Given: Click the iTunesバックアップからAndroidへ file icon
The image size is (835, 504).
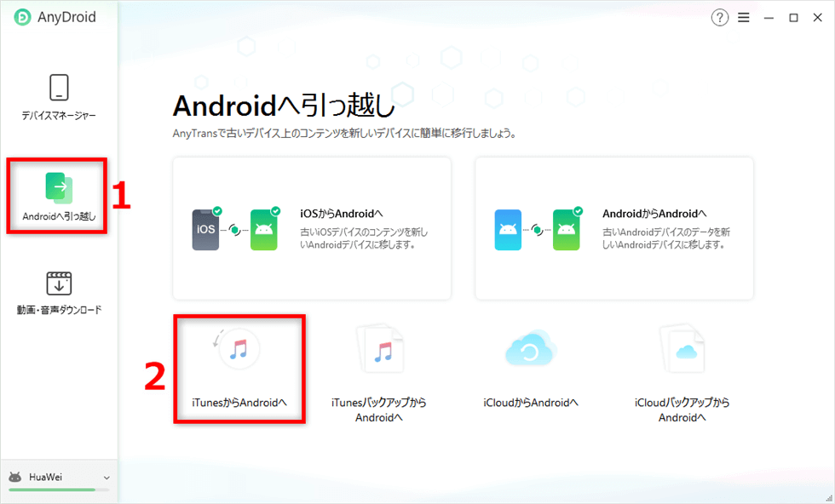Looking at the screenshot, I should [381, 350].
